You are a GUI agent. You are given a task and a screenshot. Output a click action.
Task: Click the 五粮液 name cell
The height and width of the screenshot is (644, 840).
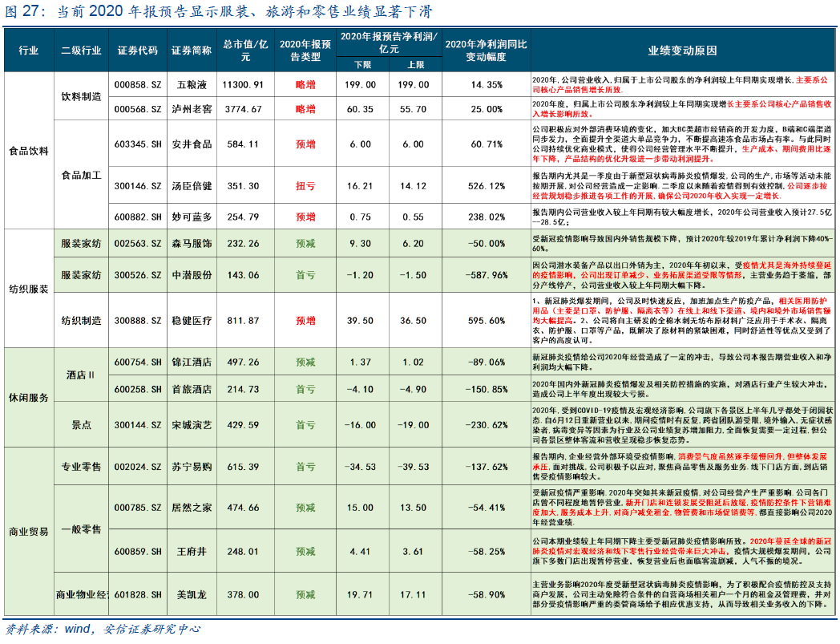(x=192, y=85)
